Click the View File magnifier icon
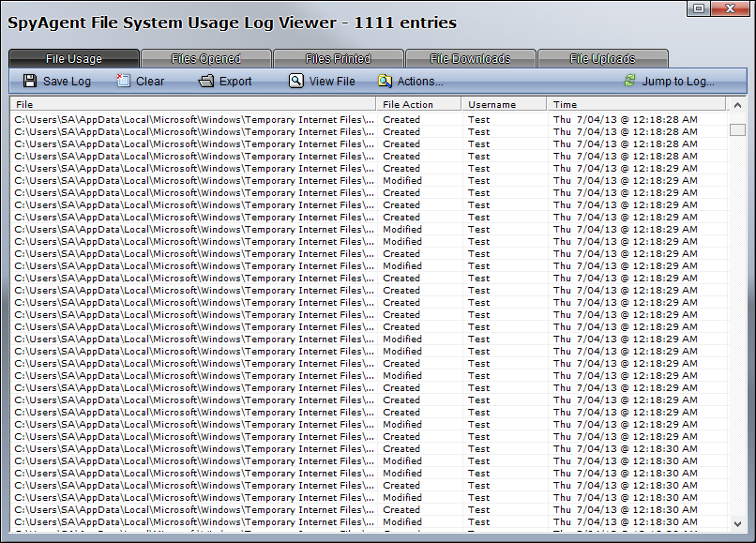This screenshot has width=756, height=543. (x=296, y=82)
